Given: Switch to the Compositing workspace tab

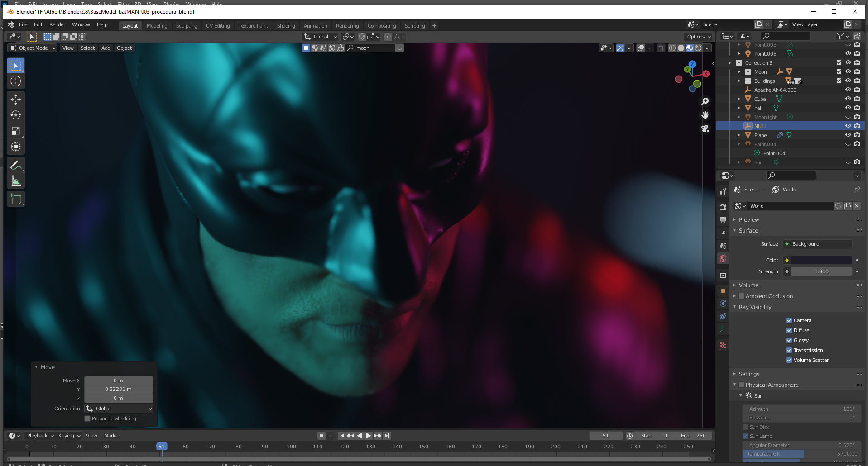Looking at the screenshot, I should point(381,26).
